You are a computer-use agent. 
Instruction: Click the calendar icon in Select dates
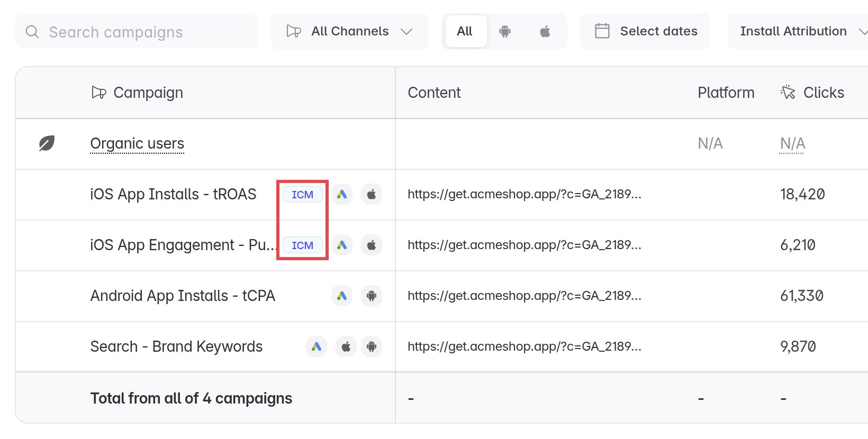tap(602, 31)
